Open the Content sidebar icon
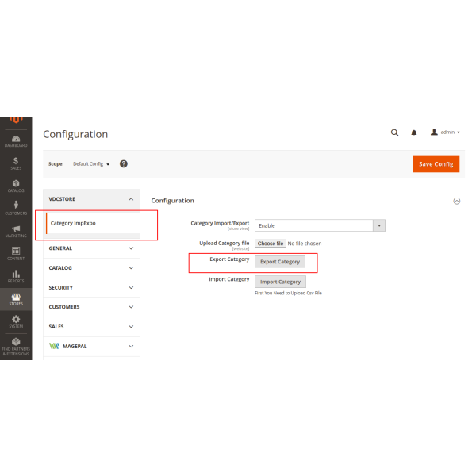 (x=16, y=253)
